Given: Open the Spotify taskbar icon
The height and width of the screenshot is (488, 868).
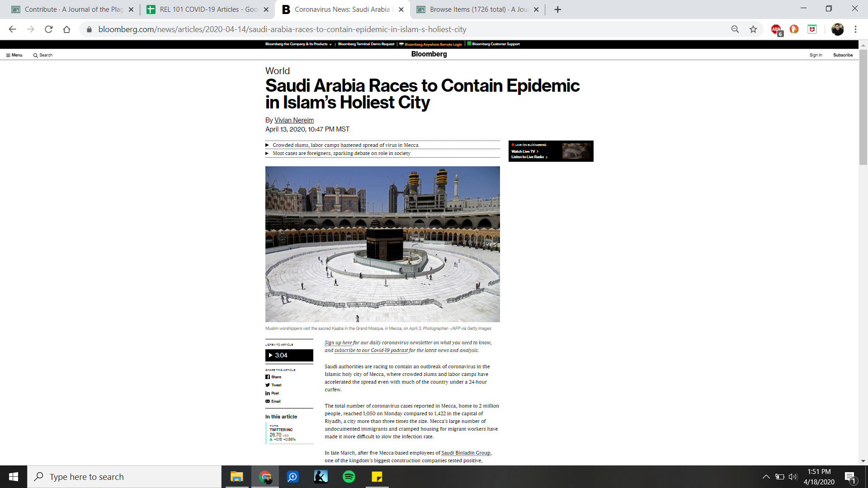Looking at the screenshot, I should [349, 477].
